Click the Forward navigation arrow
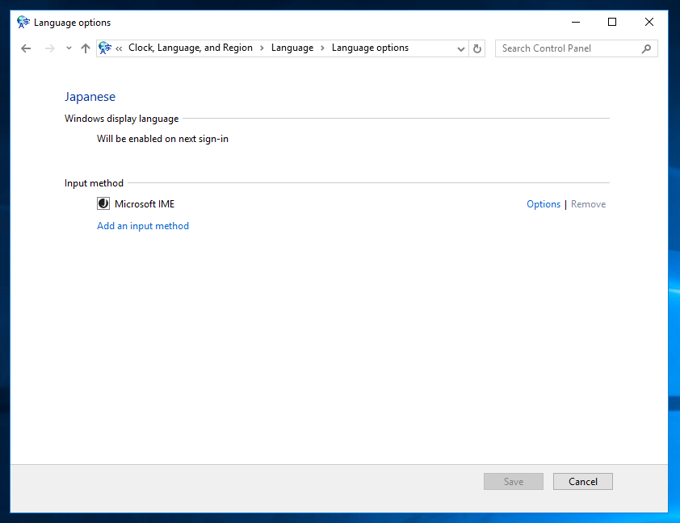The image size is (680, 523). tap(50, 48)
